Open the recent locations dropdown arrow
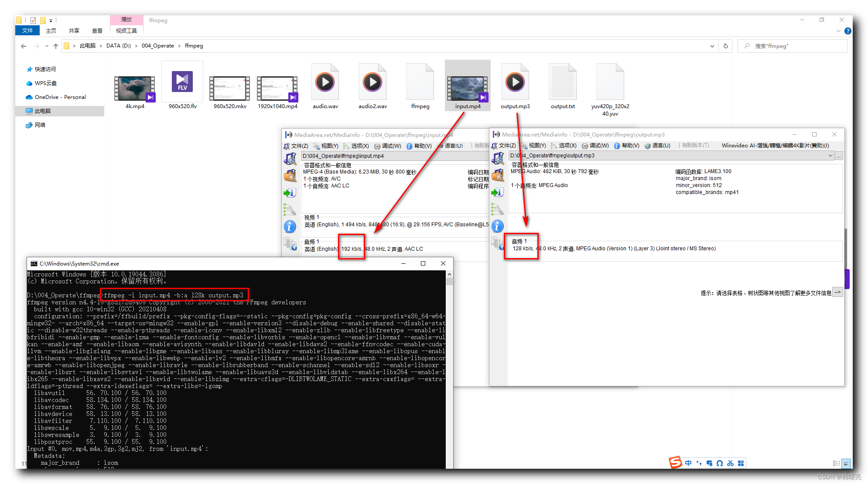The height and width of the screenshot is (484, 868). pyautogui.click(x=47, y=46)
